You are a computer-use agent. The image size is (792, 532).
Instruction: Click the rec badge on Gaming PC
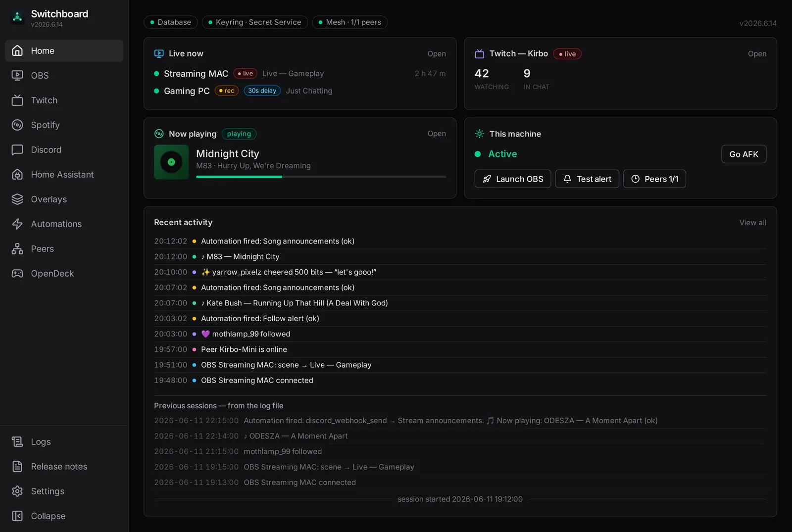pos(227,91)
